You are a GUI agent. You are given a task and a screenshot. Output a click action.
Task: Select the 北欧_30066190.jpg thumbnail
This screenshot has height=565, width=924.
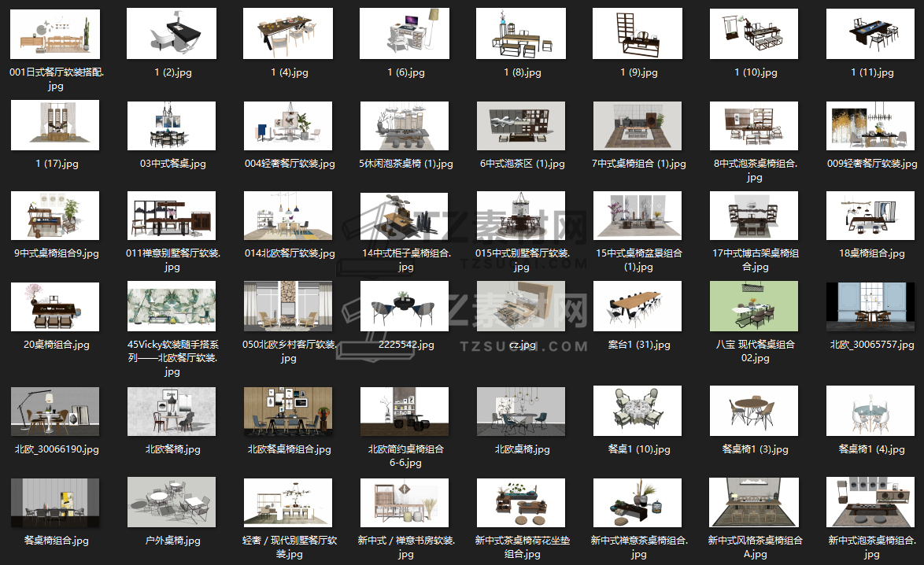pos(55,412)
